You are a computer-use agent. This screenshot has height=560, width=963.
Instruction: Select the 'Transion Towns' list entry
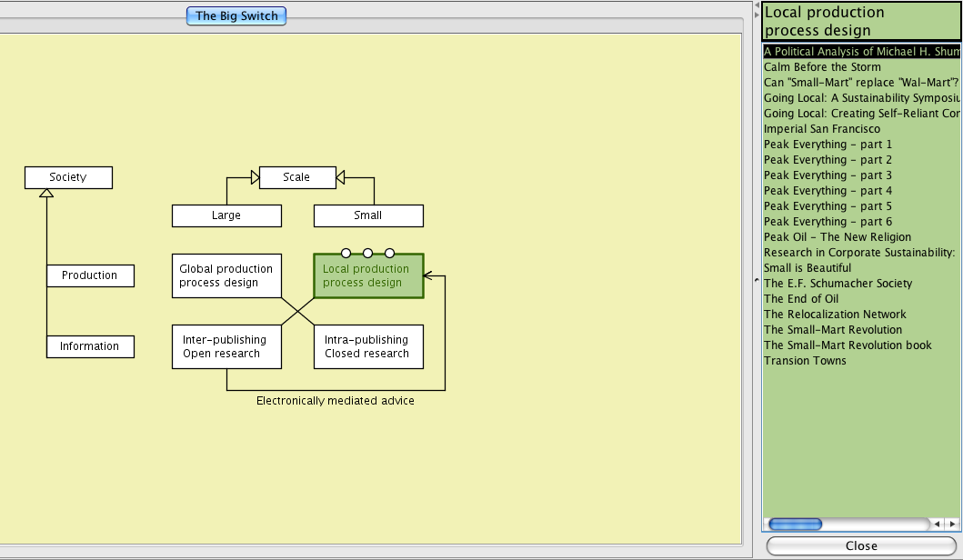click(805, 361)
